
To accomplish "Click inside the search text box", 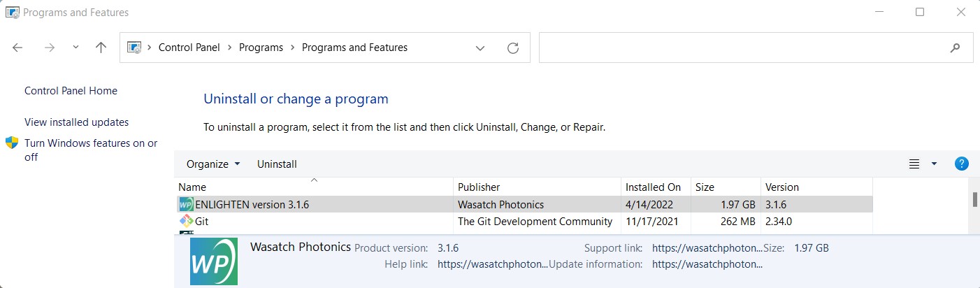I will 741,48.
